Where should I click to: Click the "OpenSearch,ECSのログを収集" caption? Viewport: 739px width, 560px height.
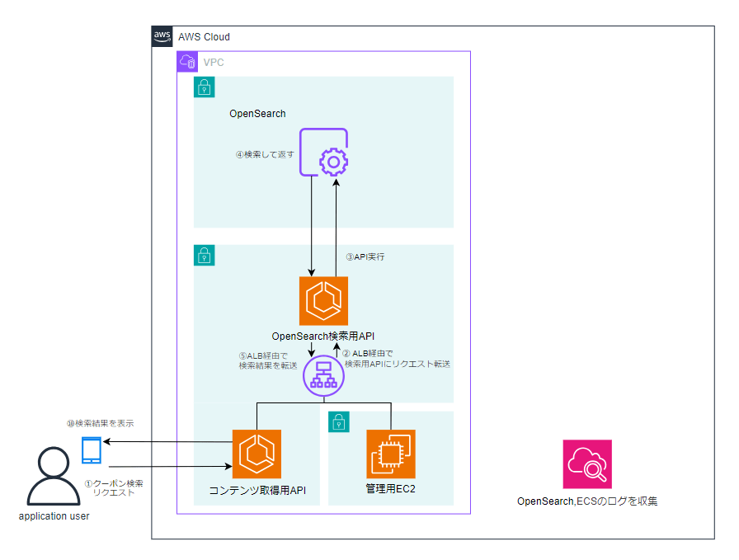pyautogui.click(x=587, y=501)
